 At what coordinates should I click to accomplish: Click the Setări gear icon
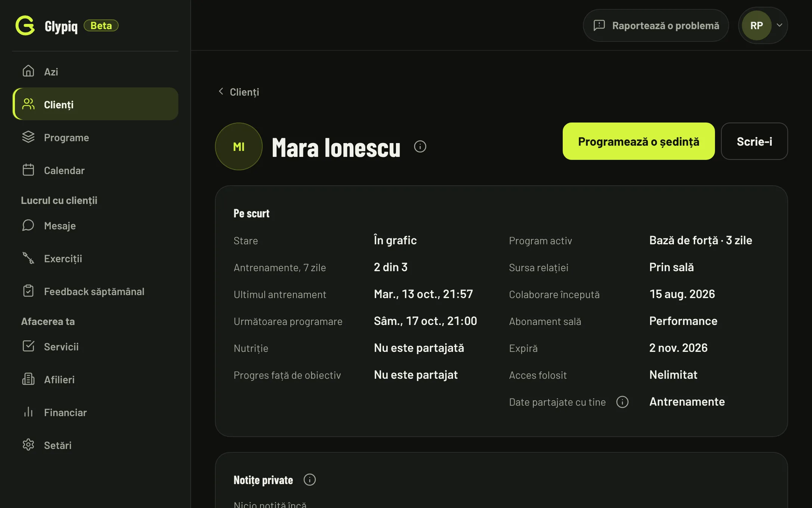(x=28, y=445)
